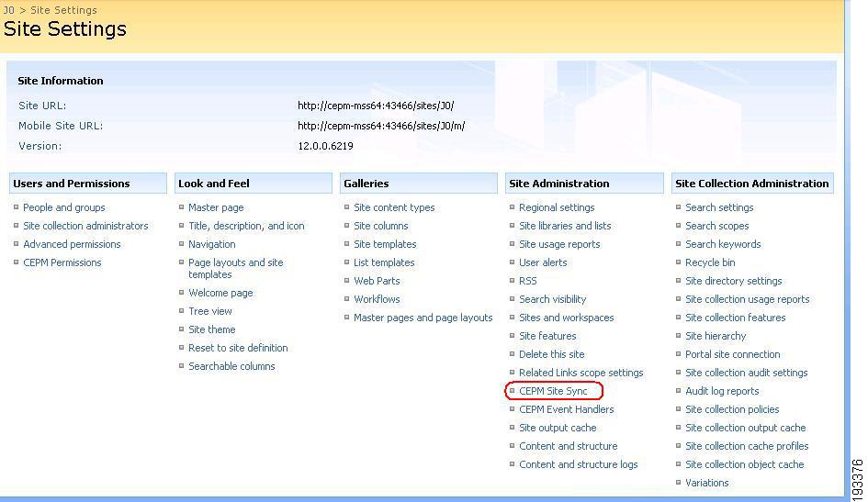Open Search visibility settings
The width and height of the screenshot is (868, 502).
point(552,299)
